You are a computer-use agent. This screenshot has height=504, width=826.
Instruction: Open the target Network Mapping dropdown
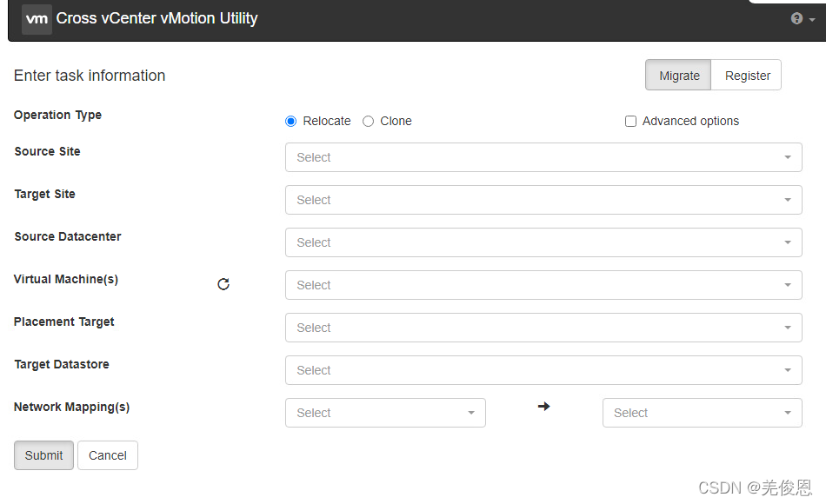[x=703, y=413]
